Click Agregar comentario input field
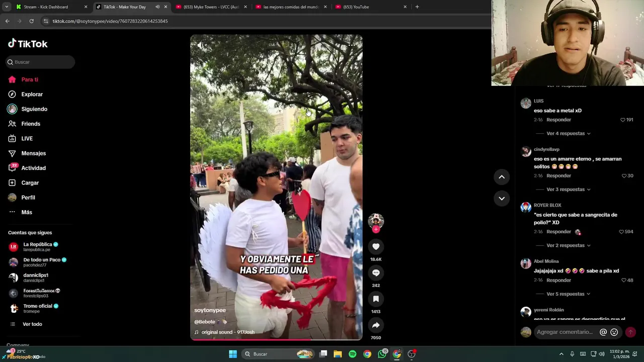644x362 pixels. tap(566, 332)
